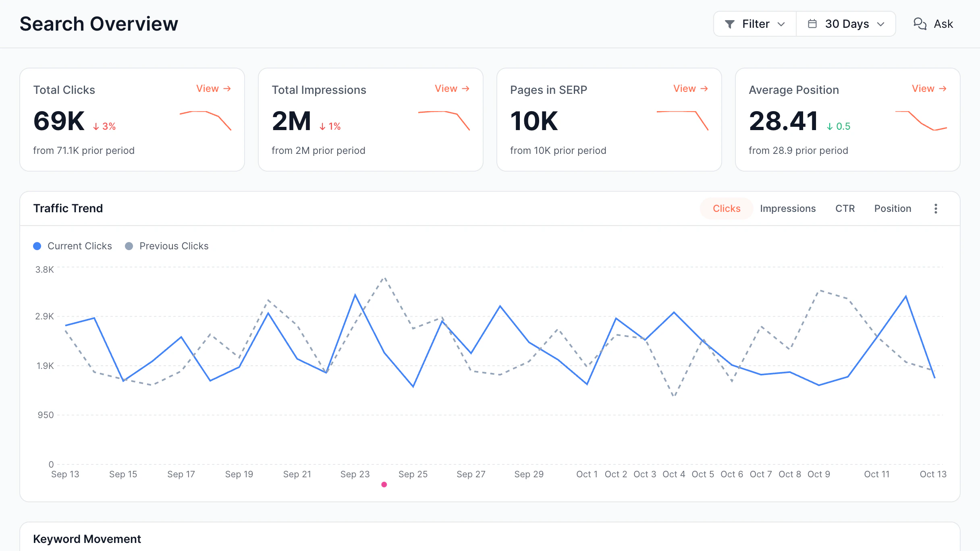Open the 30 Days date range dropdown
Viewport: 980px width, 551px height.
click(846, 24)
